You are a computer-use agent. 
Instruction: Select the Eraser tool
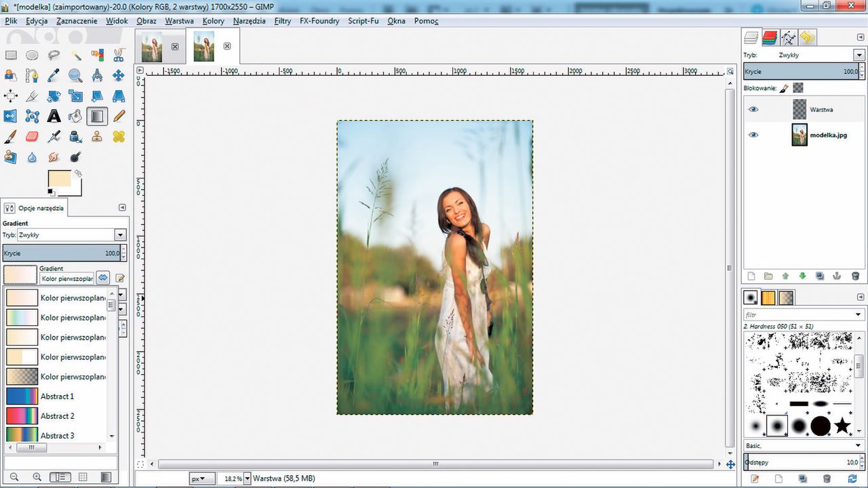click(x=32, y=137)
